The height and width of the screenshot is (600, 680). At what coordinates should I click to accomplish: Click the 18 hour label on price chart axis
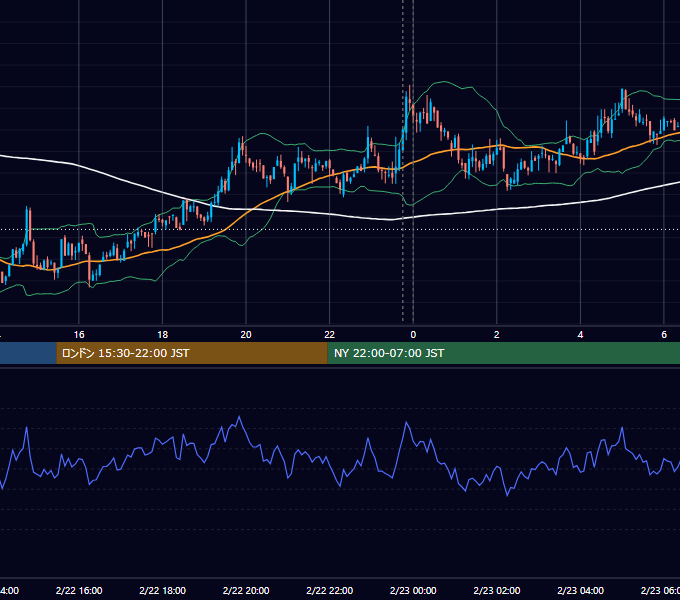pos(163,335)
